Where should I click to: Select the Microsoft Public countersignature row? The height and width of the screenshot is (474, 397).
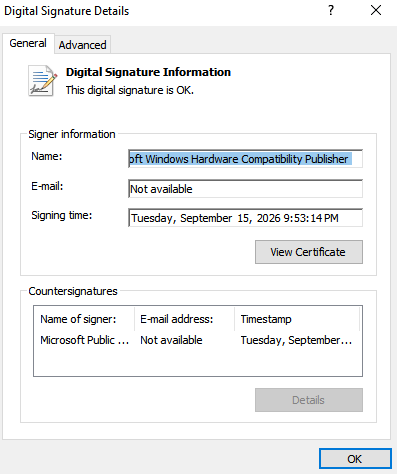click(198, 340)
